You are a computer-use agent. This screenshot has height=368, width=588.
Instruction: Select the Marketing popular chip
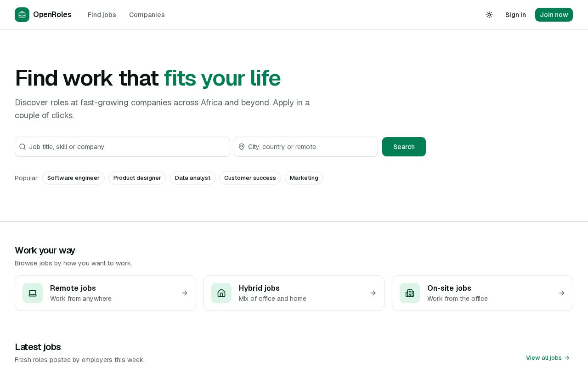pyautogui.click(x=304, y=178)
